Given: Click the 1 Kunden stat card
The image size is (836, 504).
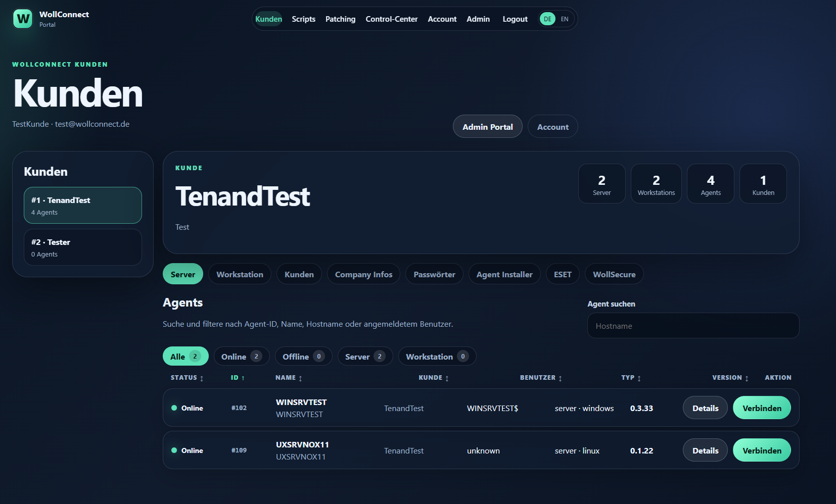Looking at the screenshot, I should (x=763, y=184).
